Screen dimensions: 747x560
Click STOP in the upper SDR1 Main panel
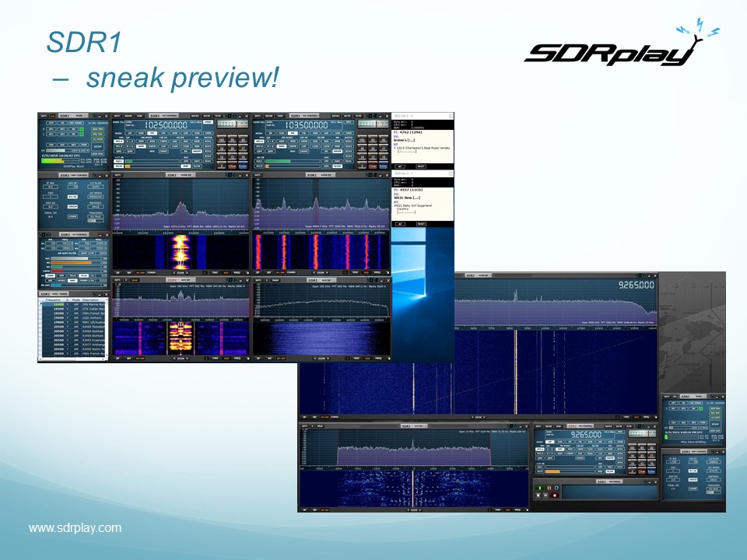pos(98,147)
